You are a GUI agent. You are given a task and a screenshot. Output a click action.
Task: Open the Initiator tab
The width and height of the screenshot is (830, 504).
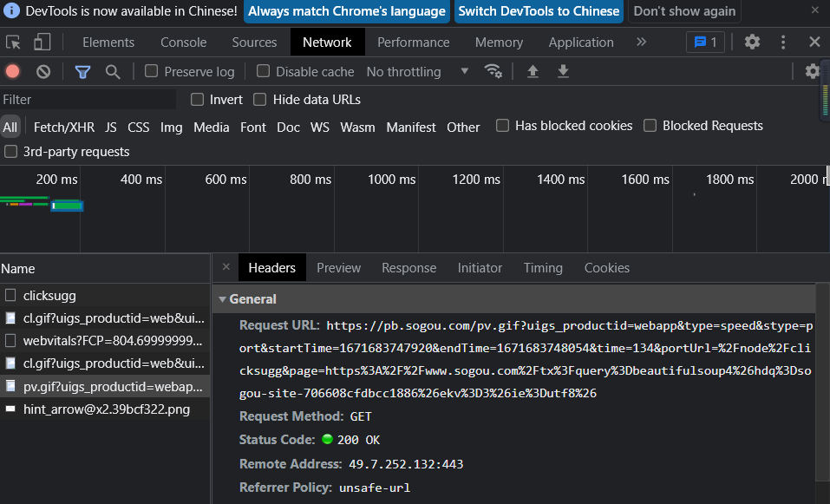coord(480,268)
